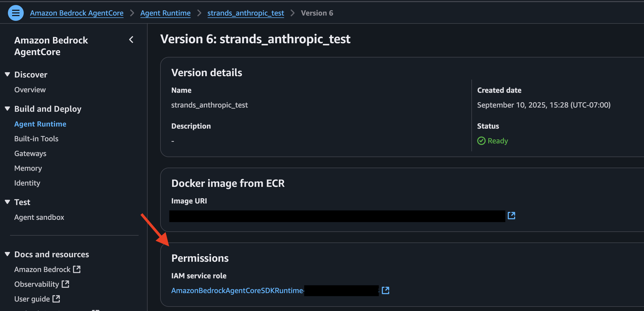This screenshot has height=311, width=644.
Task: Collapse the Docs and resources section
Action: point(7,254)
